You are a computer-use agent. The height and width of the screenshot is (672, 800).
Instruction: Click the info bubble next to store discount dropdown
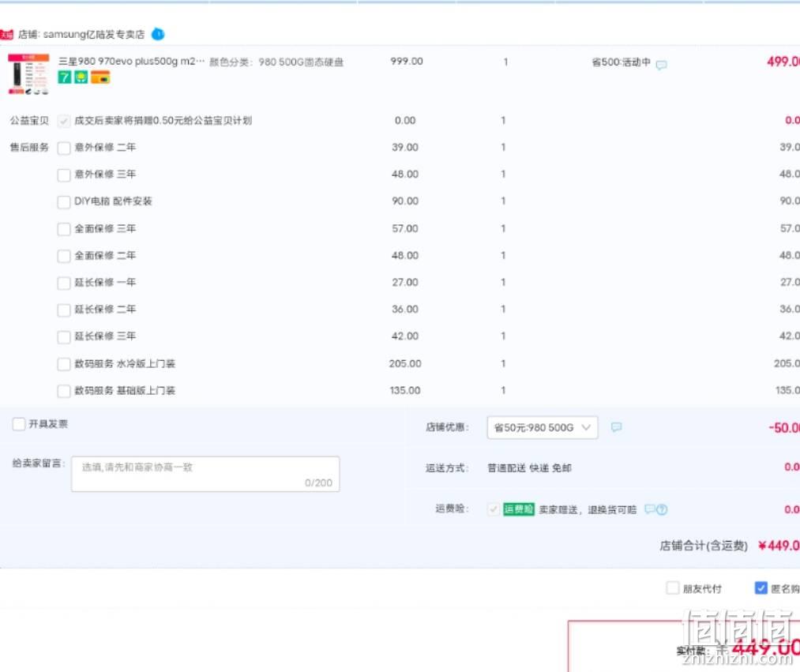(x=616, y=427)
